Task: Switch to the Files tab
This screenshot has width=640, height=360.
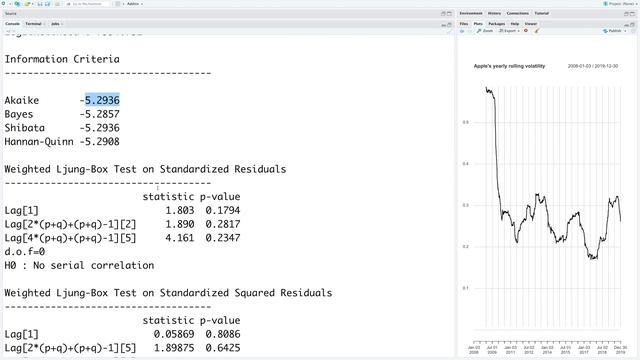Action: [464, 24]
